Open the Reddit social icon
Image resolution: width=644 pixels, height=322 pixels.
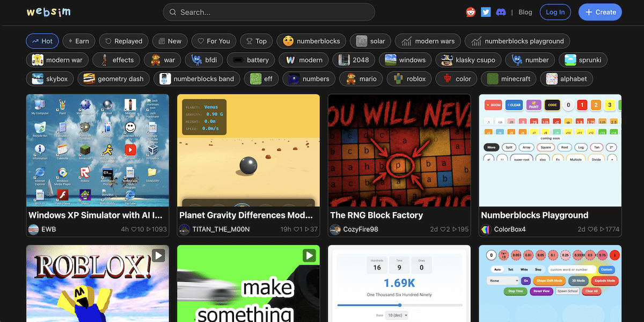pos(471,12)
